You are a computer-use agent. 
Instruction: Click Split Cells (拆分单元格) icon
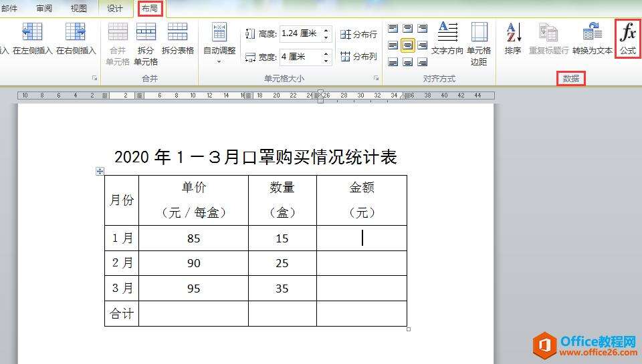click(146, 31)
